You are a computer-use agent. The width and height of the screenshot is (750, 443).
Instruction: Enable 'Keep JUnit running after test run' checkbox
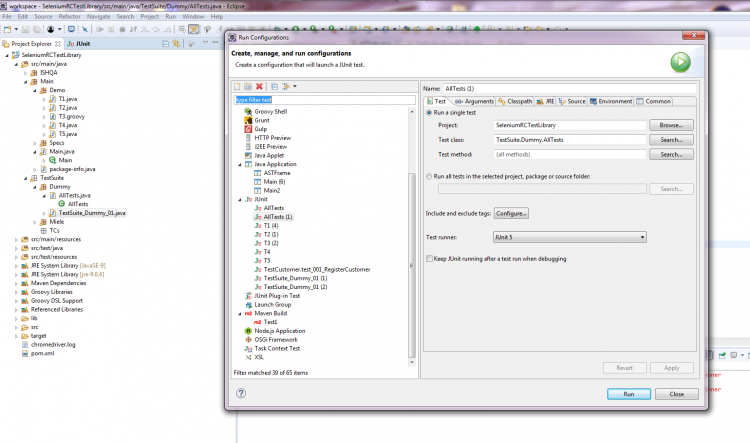(x=430, y=258)
